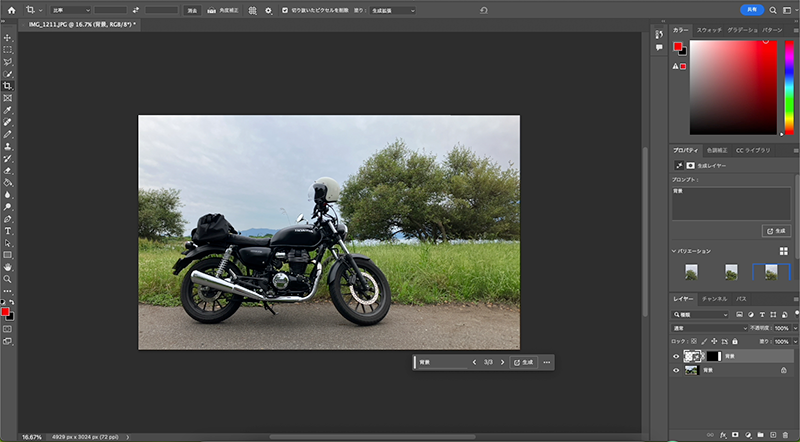
Task: Create a new layer group folder
Action: (x=761, y=435)
